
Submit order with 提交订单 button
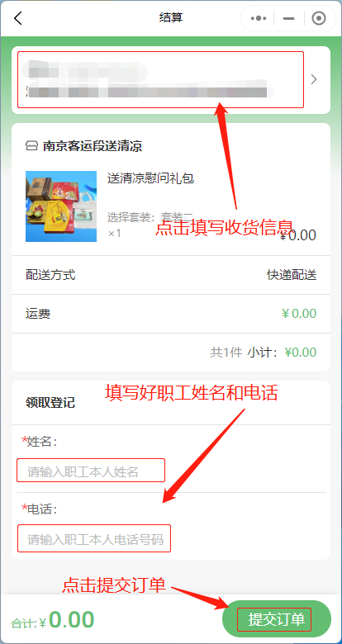coord(276,619)
